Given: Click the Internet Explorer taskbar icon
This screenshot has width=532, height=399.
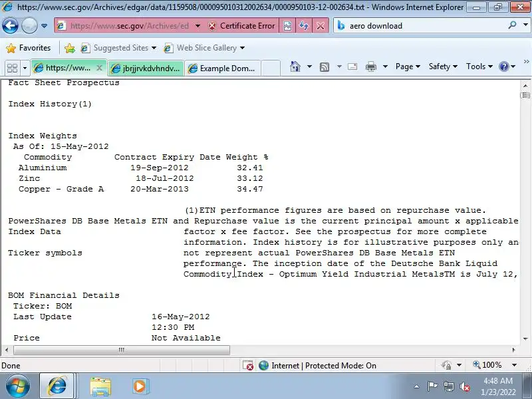Looking at the screenshot, I should tap(57, 386).
